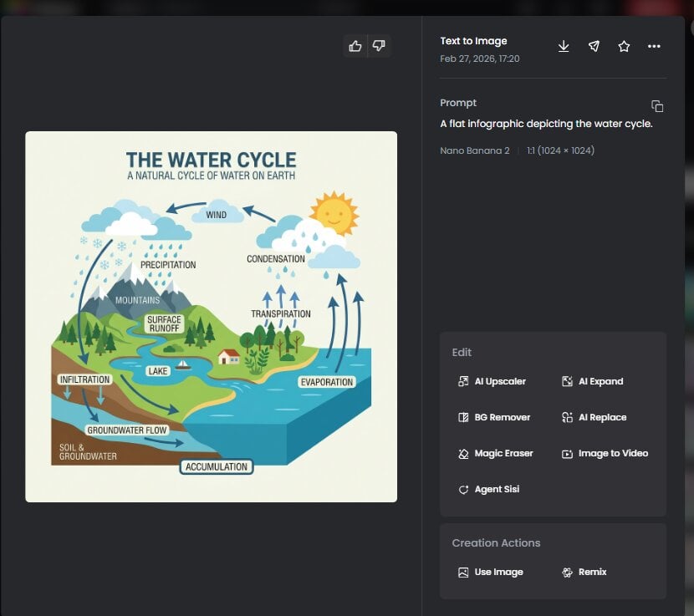Give the image a thumbs up
Viewport: 694px width, 616px height.
coord(355,46)
